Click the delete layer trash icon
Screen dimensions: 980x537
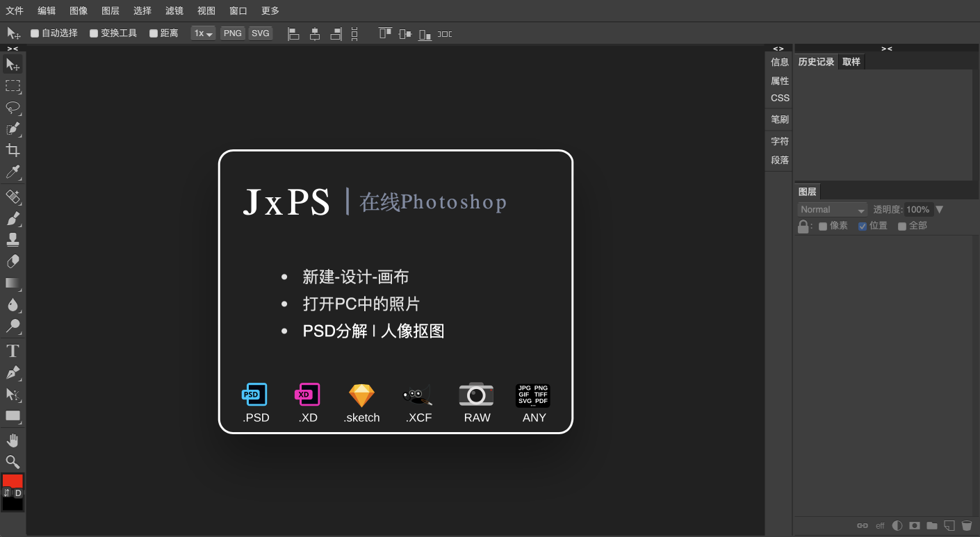pyautogui.click(x=966, y=526)
